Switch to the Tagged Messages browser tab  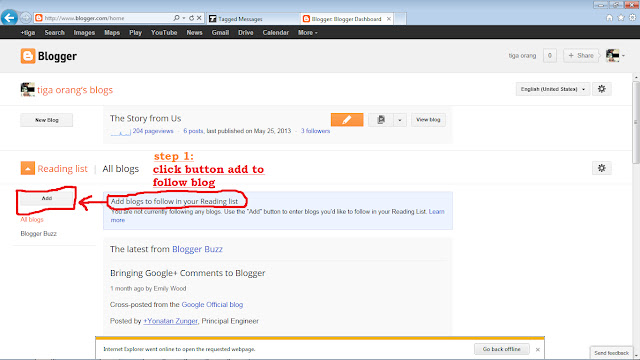point(252,19)
